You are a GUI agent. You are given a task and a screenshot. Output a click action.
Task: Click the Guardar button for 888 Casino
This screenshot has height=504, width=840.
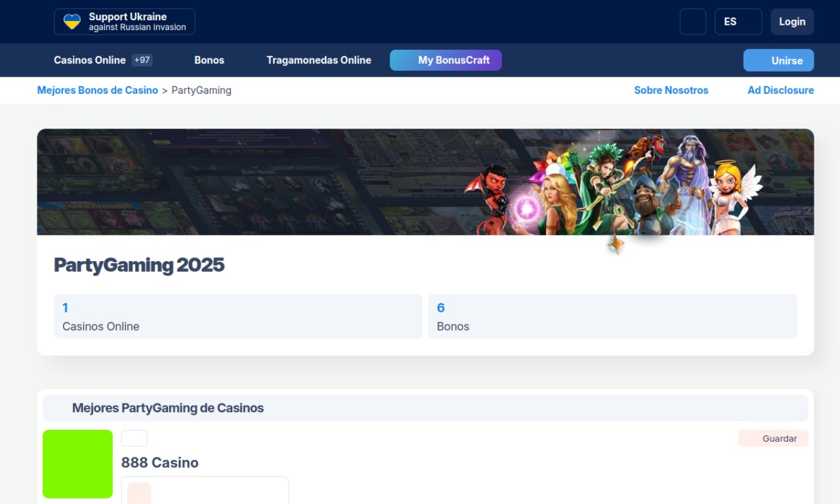click(x=773, y=438)
